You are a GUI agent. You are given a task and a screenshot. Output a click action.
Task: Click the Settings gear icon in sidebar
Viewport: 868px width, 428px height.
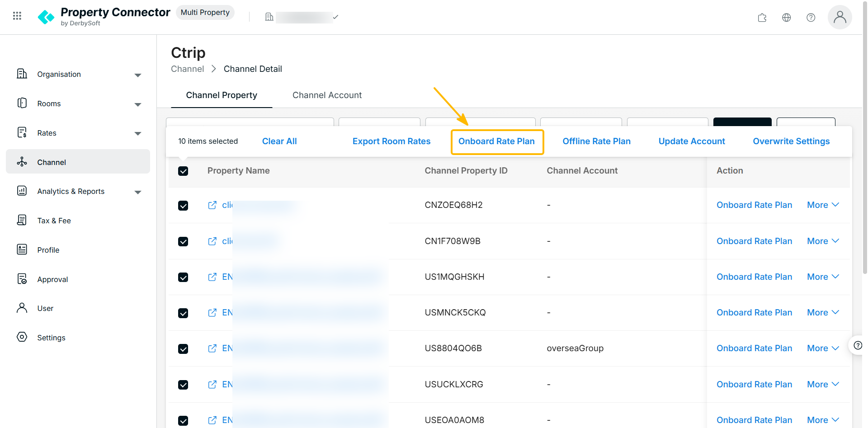pos(22,337)
